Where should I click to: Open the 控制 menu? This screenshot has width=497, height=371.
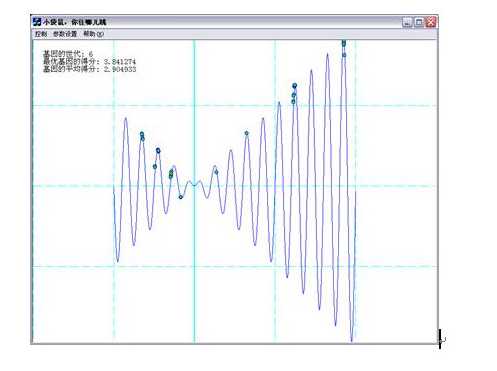click(41, 34)
